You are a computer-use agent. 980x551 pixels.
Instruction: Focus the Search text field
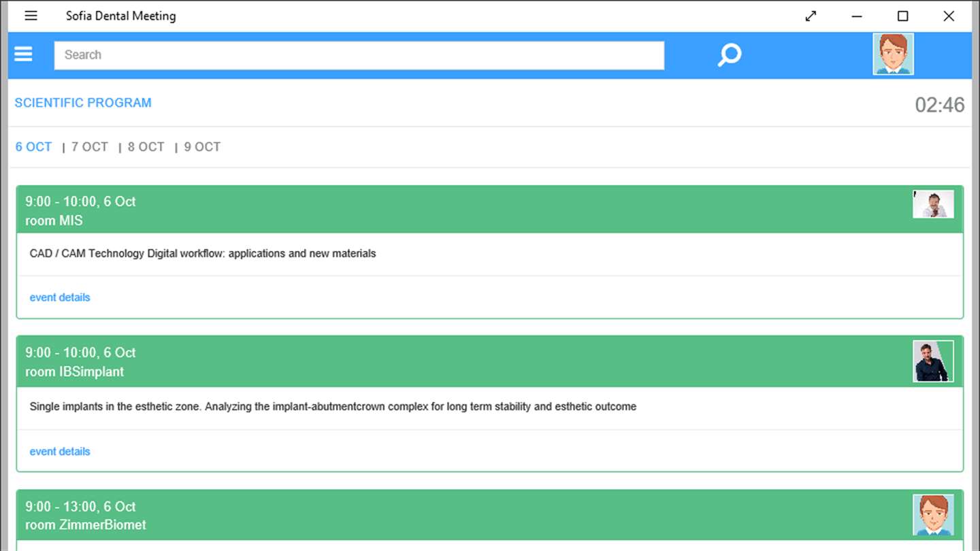[x=359, y=55]
